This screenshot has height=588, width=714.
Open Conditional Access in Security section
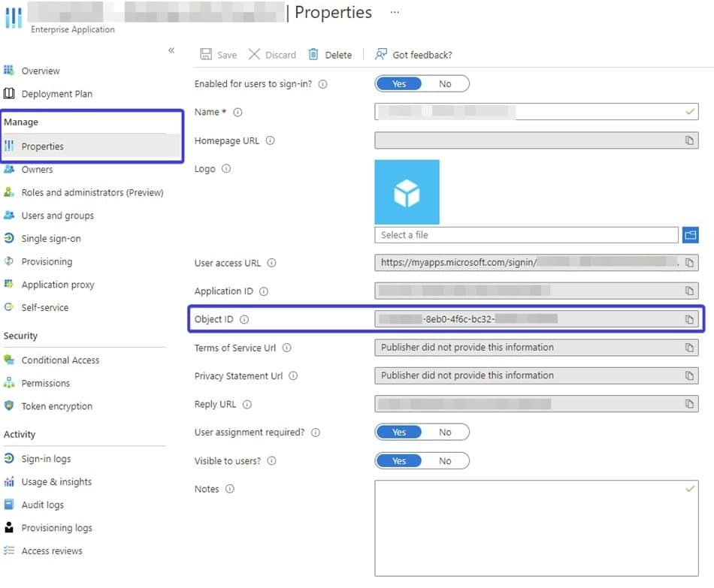point(60,360)
